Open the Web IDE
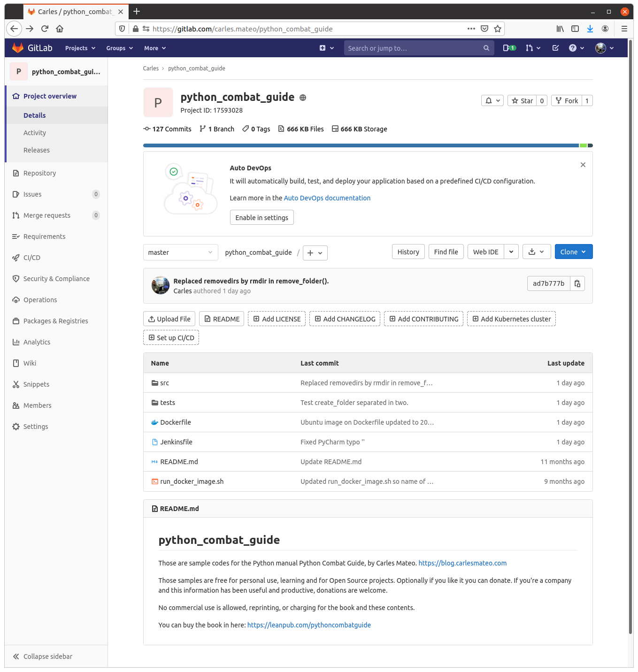Image resolution: width=638 pixels, height=672 pixels. [486, 252]
